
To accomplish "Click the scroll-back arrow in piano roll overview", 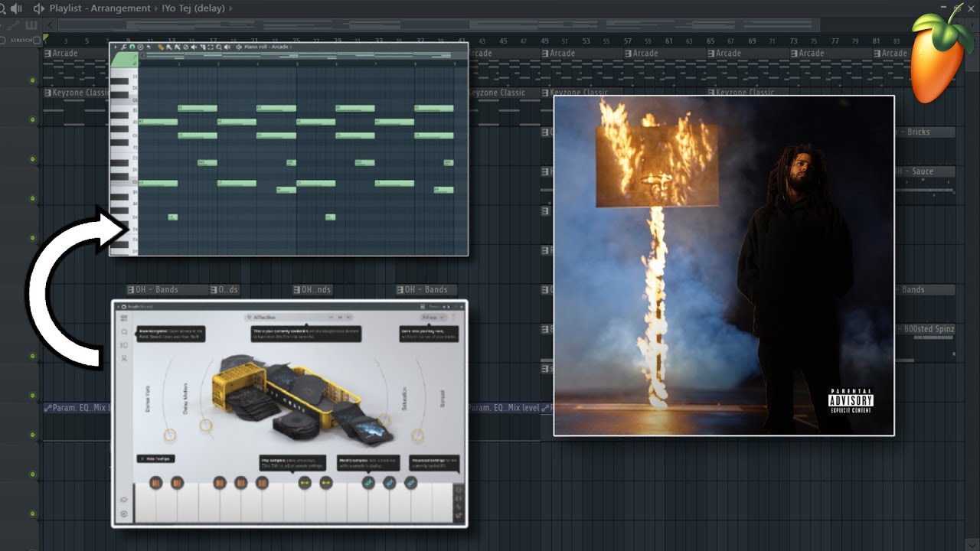I will (x=142, y=56).
